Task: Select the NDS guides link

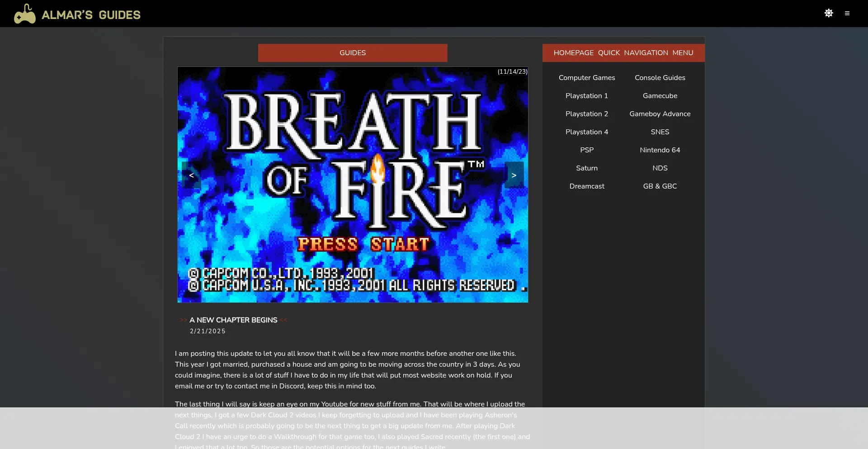Action: point(660,168)
